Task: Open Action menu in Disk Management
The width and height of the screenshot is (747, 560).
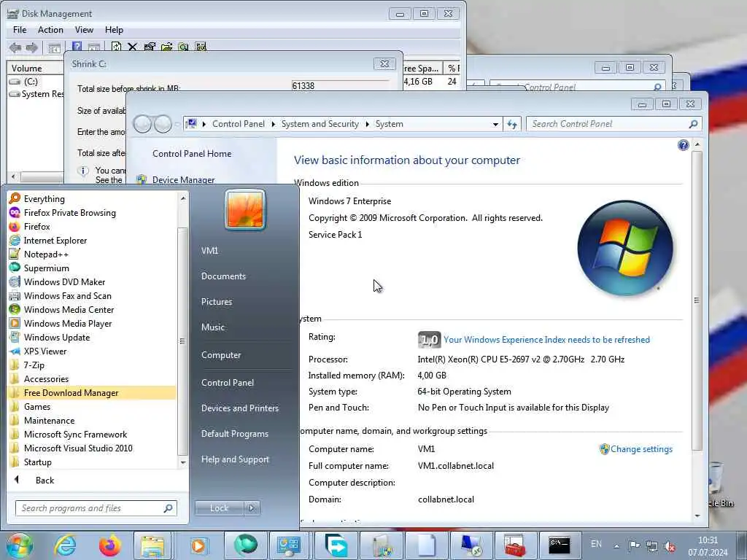Action: tap(50, 30)
